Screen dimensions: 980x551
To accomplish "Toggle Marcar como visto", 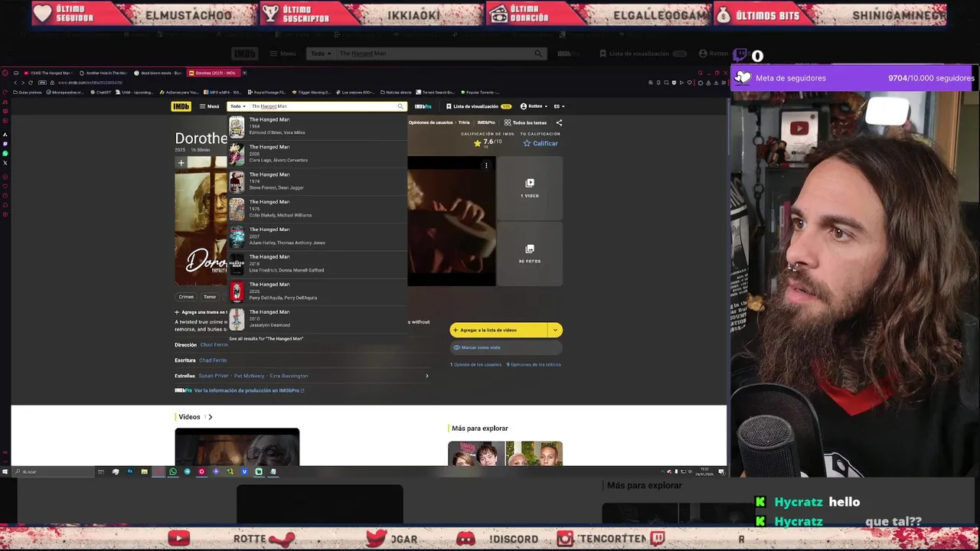I will [506, 347].
